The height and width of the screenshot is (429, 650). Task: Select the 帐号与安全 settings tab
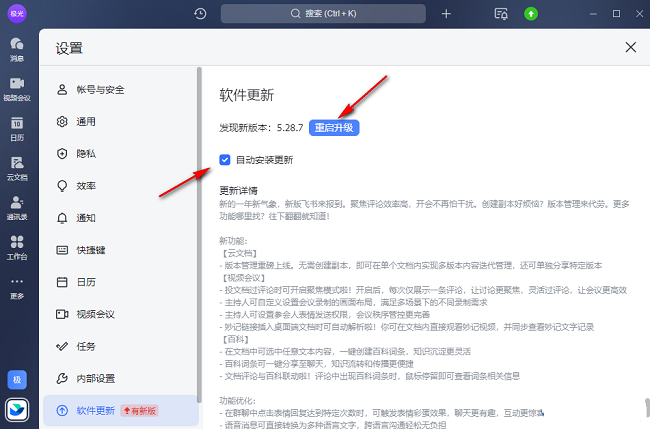100,89
